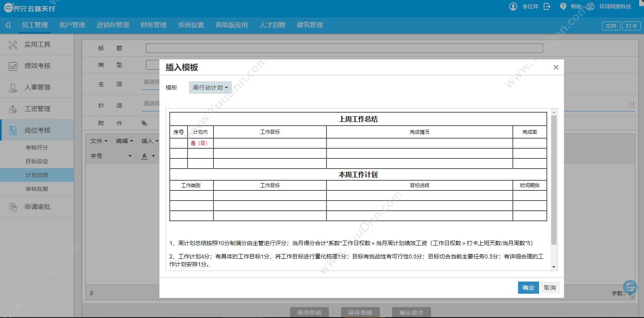The width and height of the screenshot is (644, 318).
Task: Expand the 实用工具 sidebar section
Action: click(x=37, y=45)
